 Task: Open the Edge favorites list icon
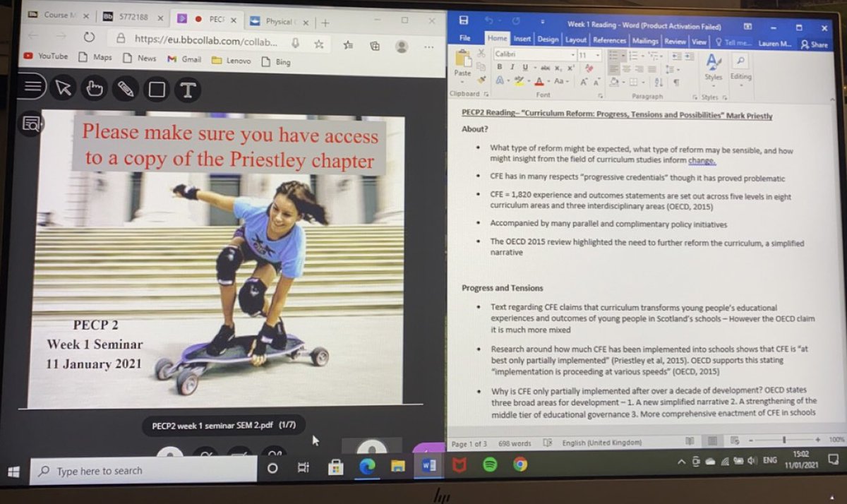click(x=348, y=44)
